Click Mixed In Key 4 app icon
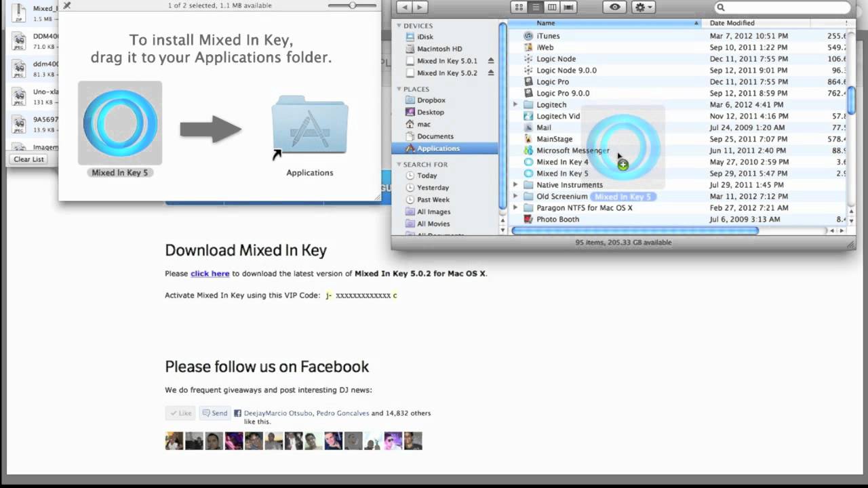The width and height of the screenshot is (868, 488). pyautogui.click(x=529, y=162)
